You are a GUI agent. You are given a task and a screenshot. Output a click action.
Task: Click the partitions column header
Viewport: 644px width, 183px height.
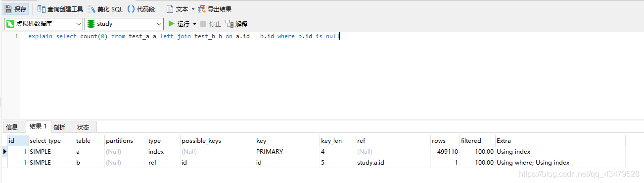coord(126,140)
